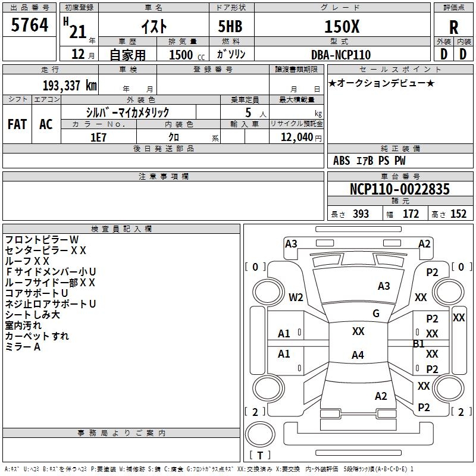Click the evaluation score R
Screen dimensions: 476x476
pyautogui.click(x=453, y=27)
